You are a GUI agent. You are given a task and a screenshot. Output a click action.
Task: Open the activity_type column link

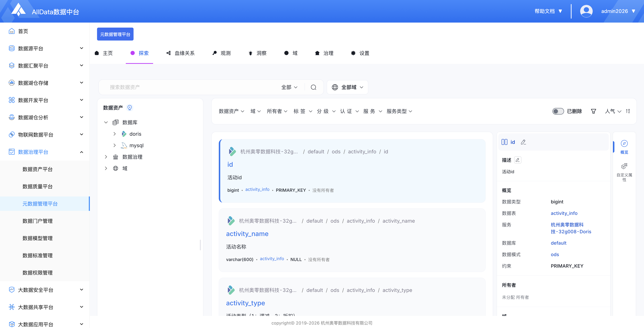tap(246, 303)
